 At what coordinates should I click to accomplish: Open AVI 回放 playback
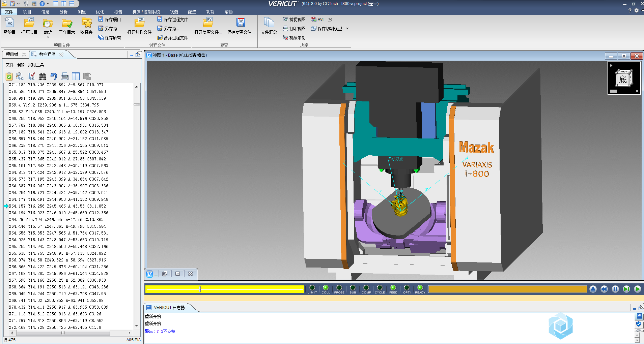point(322,20)
